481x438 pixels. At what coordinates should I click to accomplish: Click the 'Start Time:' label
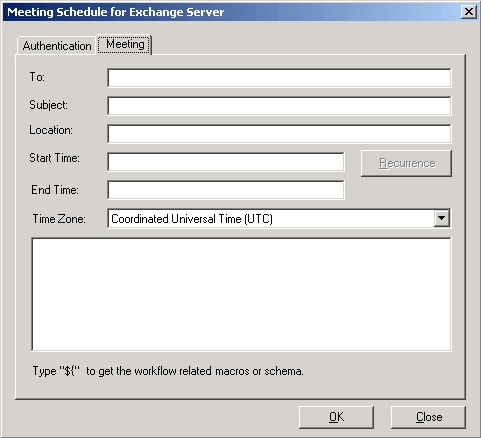coord(54,158)
